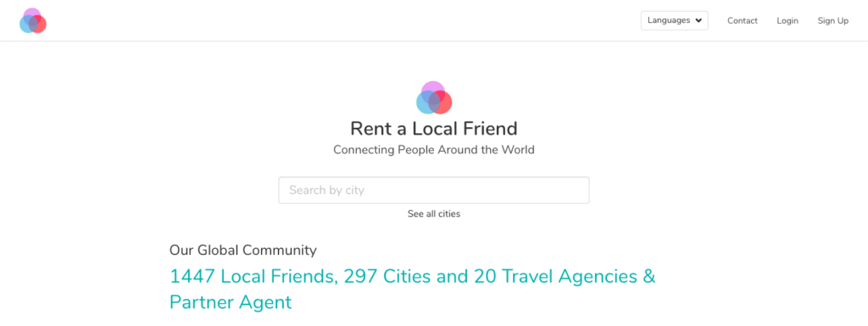The width and height of the screenshot is (868, 326).
Task: Click the pink circle in the header logo
Action: pos(32,14)
